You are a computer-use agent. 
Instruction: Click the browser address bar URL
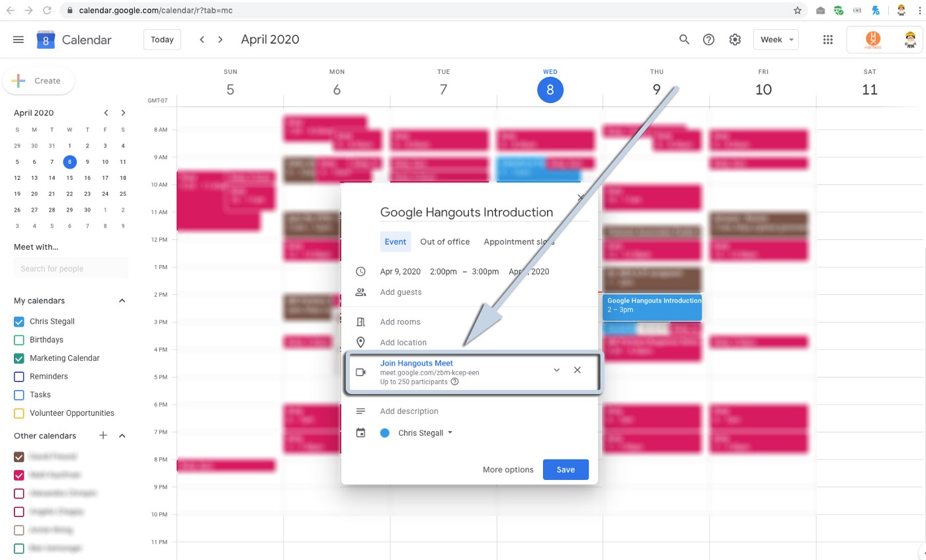tap(155, 11)
